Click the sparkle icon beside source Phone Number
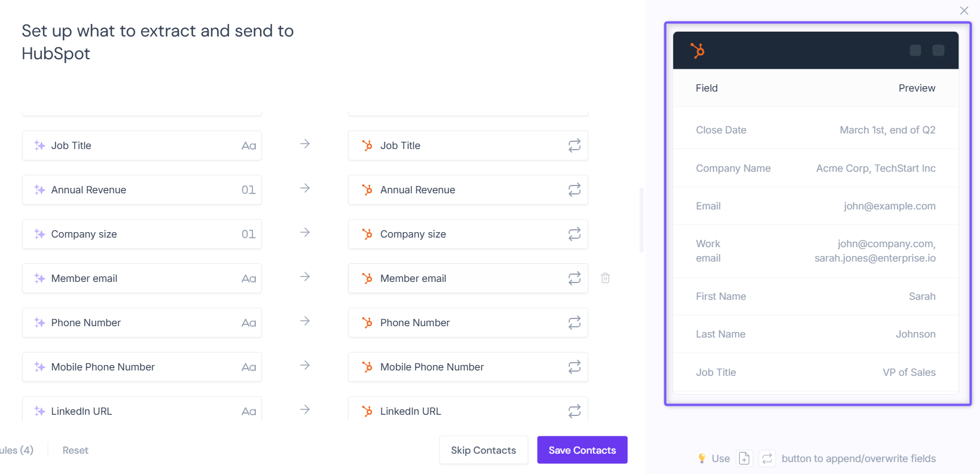Image resolution: width=980 pixels, height=474 pixels. coord(39,323)
